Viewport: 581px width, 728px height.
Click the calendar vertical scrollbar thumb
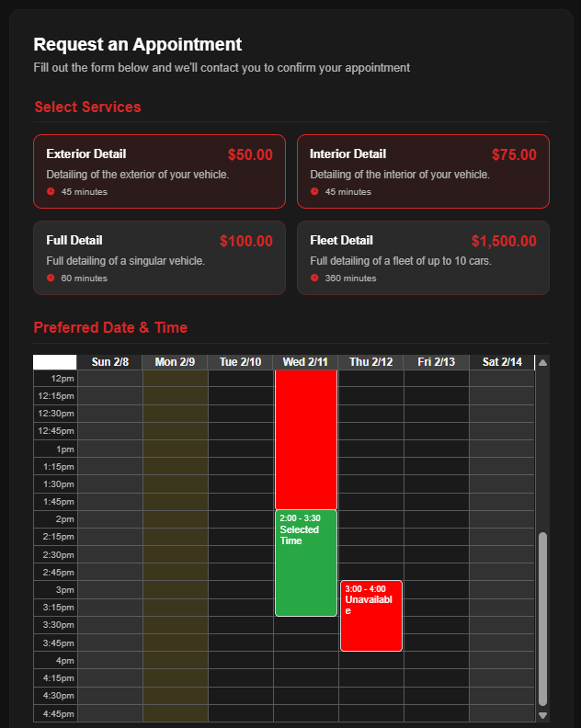click(542, 620)
